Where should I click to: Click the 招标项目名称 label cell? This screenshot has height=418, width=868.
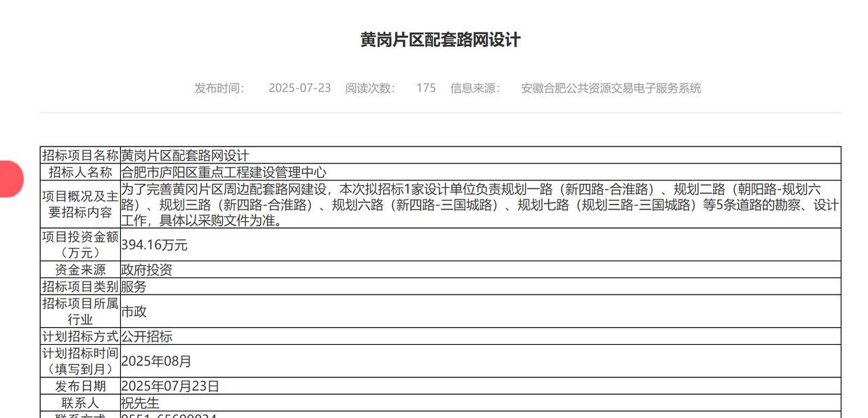(x=80, y=155)
